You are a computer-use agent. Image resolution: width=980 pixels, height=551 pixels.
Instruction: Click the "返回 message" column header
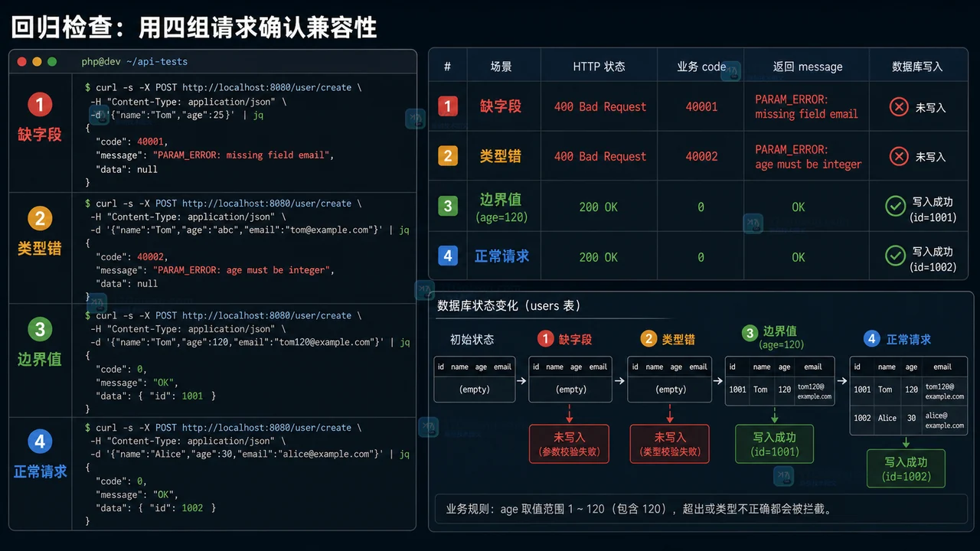[808, 67]
